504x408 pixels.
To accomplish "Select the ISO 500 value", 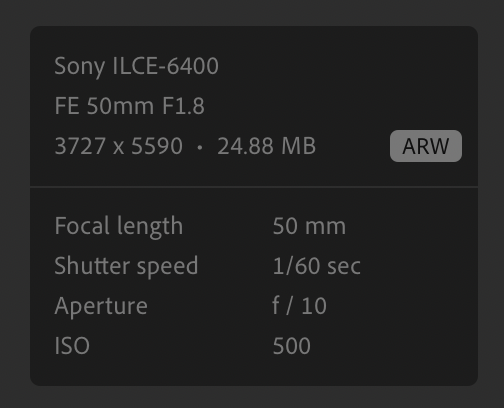I will coord(292,346).
